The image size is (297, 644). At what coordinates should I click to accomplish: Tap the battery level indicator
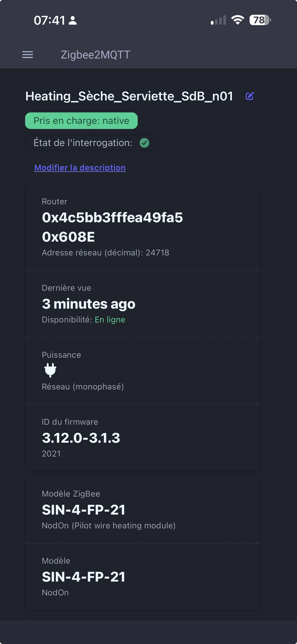click(x=260, y=20)
